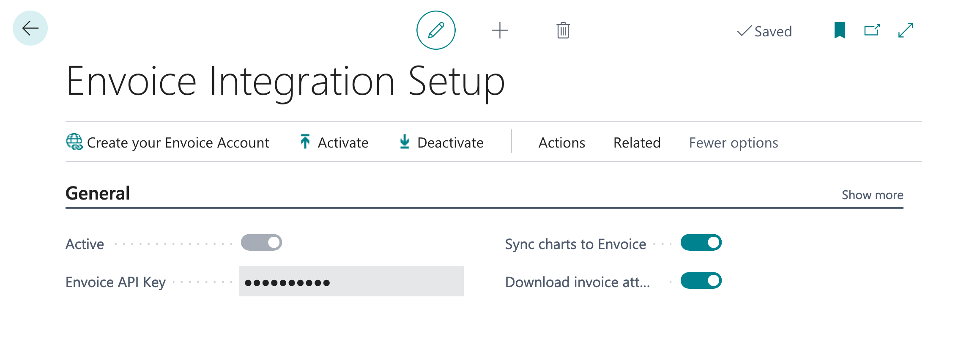Collapse the General section header
The height and width of the screenshot is (345, 980).
coord(98,193)
